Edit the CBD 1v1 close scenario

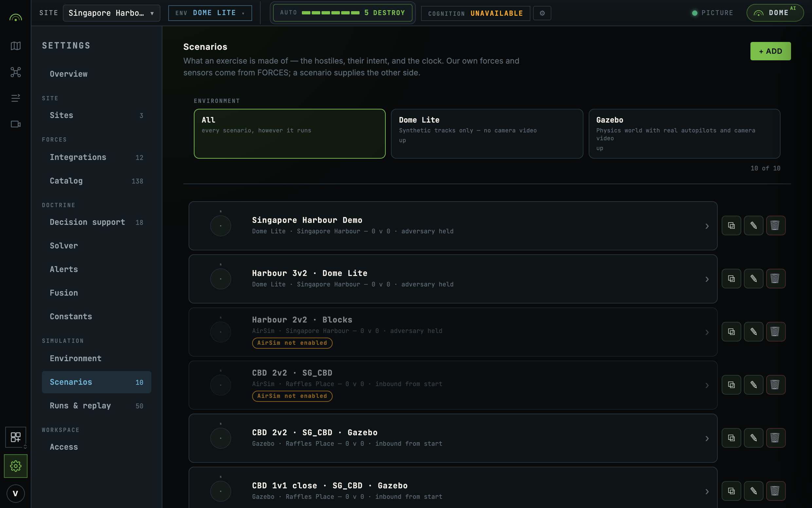(754, 491)
